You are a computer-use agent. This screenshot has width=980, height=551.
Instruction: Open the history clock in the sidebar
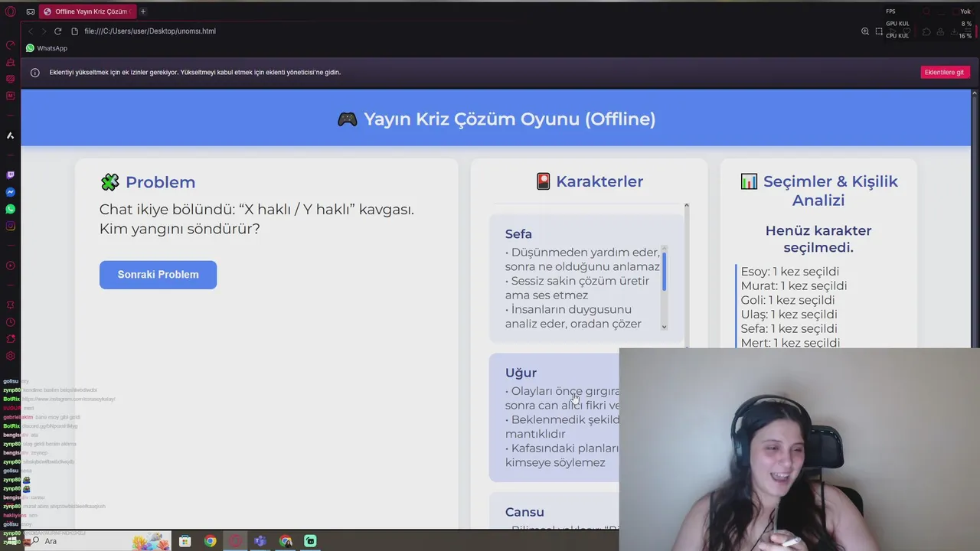click(11, 322)
